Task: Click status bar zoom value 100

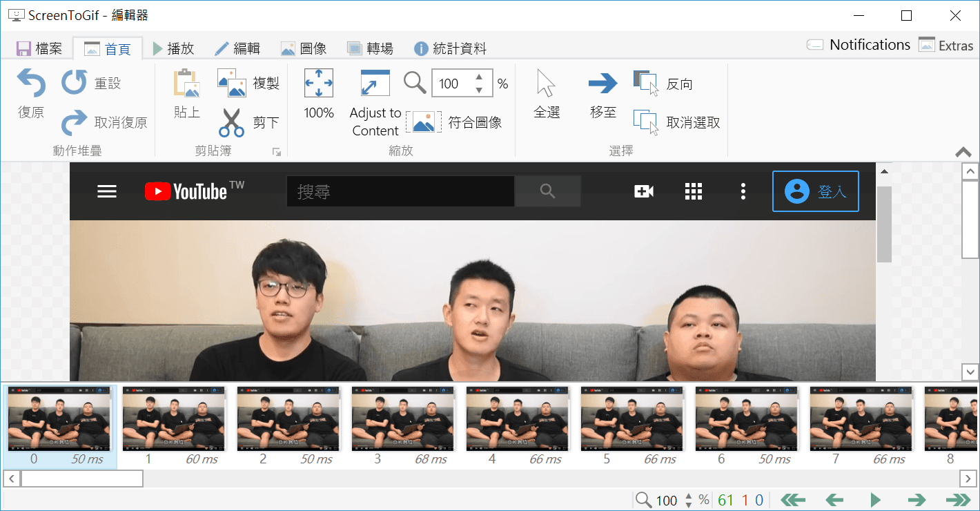Action: coord(667,501)
